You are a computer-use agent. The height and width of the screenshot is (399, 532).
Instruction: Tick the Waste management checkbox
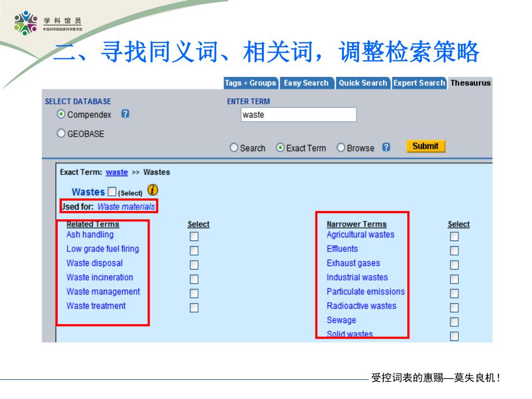(x=194, y=294)
